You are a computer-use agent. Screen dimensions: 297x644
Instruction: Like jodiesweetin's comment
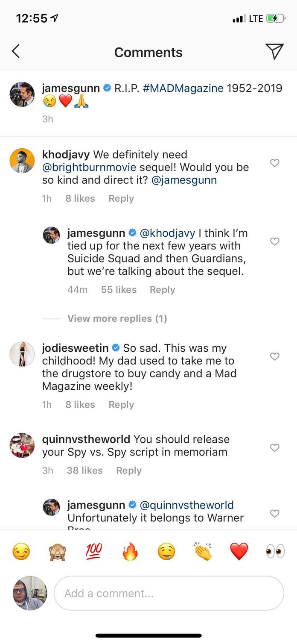(x=274, y=356)
